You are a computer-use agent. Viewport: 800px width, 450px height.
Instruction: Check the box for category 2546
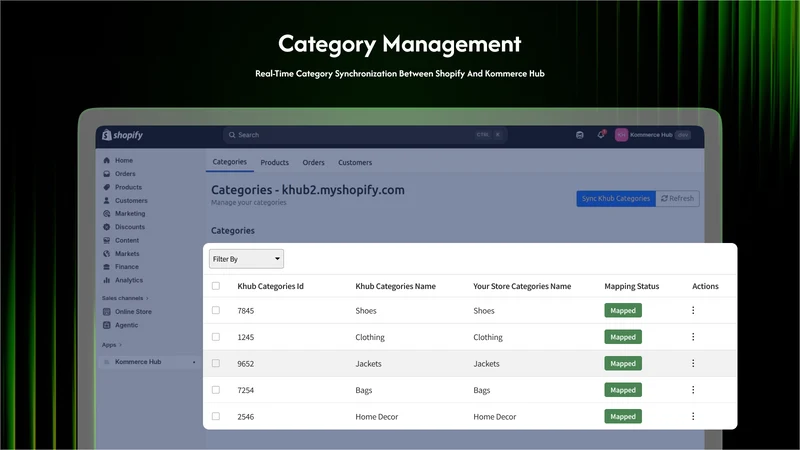tap(216, 416)
